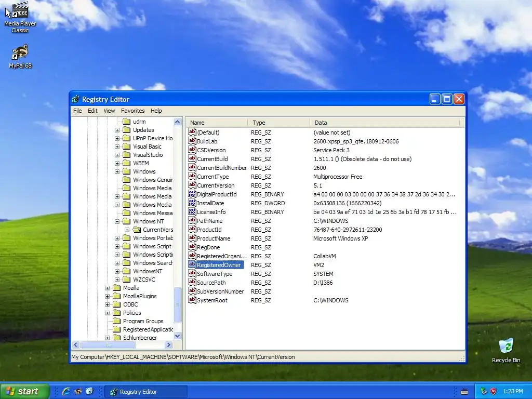Launch Internet Explorer from quick launch
532x399 pixels.
[x=66, y=391]
